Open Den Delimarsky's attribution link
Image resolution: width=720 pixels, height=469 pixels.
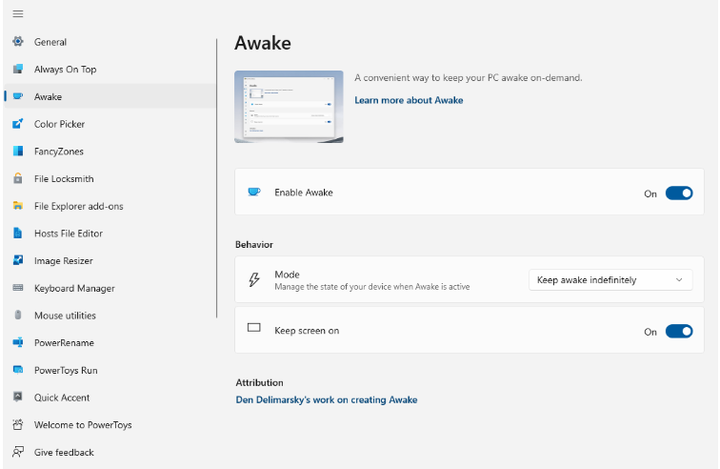pyautogui.click(x=326, y=399)
